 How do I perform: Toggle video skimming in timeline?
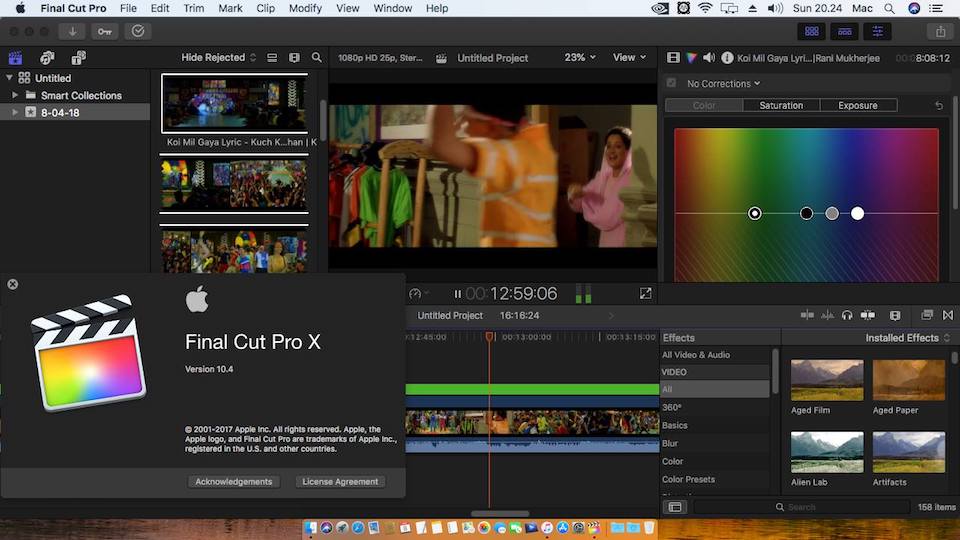tap(807, 315)
